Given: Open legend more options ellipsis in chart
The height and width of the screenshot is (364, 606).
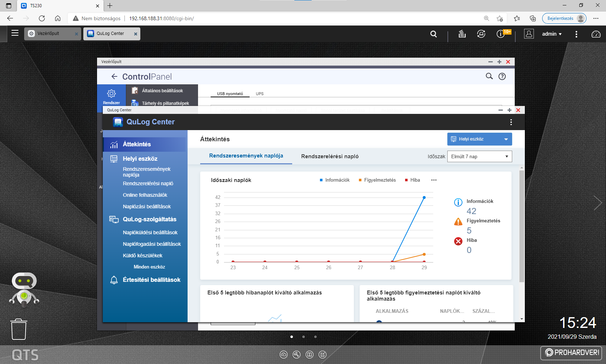Looking at the screenshot, I should 434,180.
